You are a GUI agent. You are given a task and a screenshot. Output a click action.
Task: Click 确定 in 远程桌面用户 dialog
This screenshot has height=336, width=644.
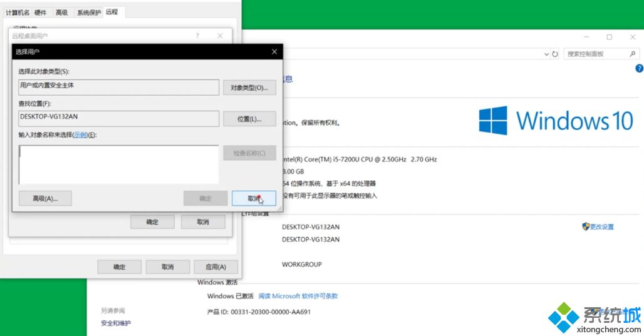tap(152, 222)
